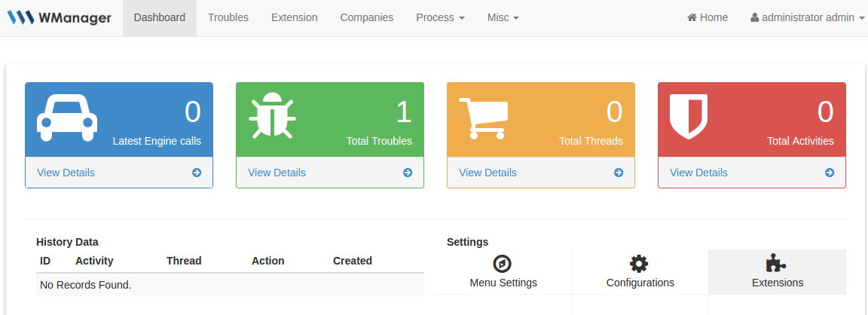The width and height of the screenshot is (868, 315).
Task: Go to Home link in navbar
Action: click(x=707, y=17)
